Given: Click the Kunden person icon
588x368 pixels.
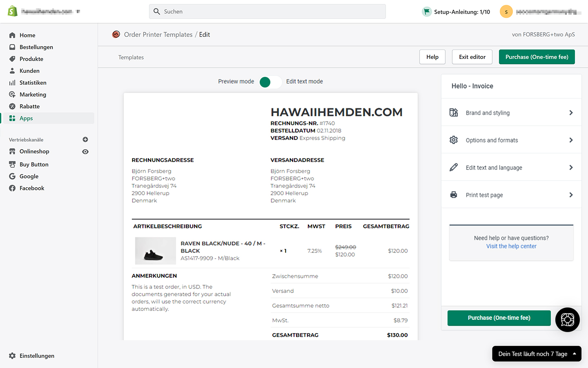Looking at the screenshot, I should pyautogui.click(x=12, y=71).
